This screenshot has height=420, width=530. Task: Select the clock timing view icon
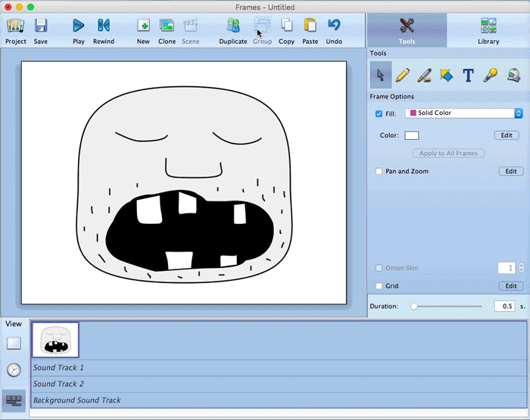point(14,370)
